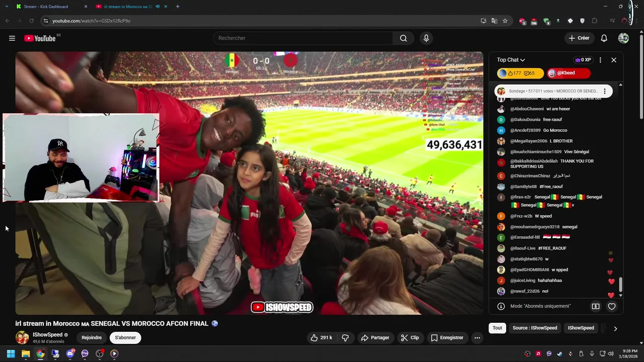Open the poll banner options menu
644x362 pixels.
click(605, 91)
